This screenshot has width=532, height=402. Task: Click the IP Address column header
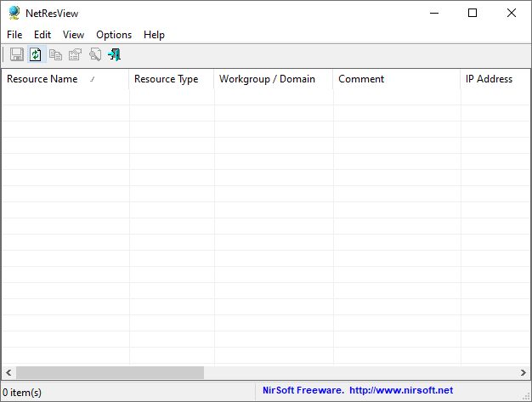(x=490, y=79)
